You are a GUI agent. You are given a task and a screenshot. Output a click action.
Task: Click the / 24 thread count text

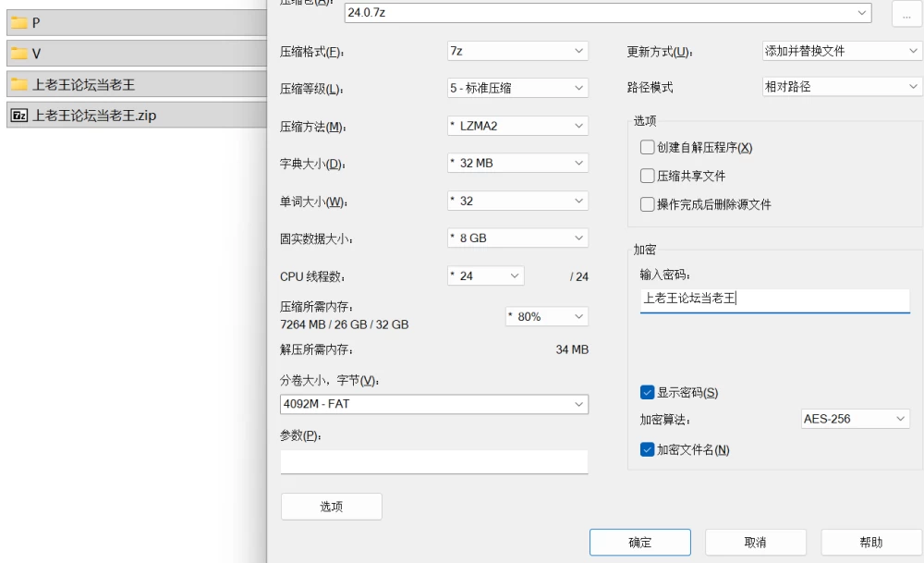pyautogui.click(x=579, y=276)
